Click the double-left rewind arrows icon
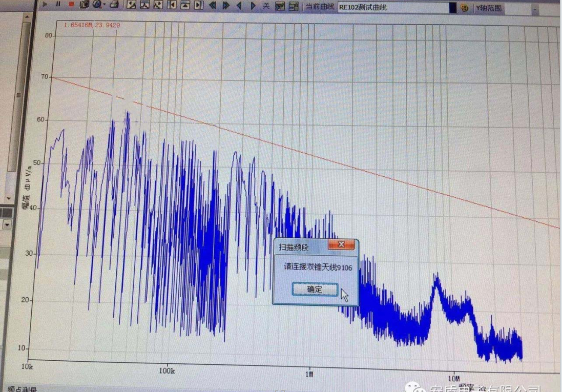 (x=213, y=6)
